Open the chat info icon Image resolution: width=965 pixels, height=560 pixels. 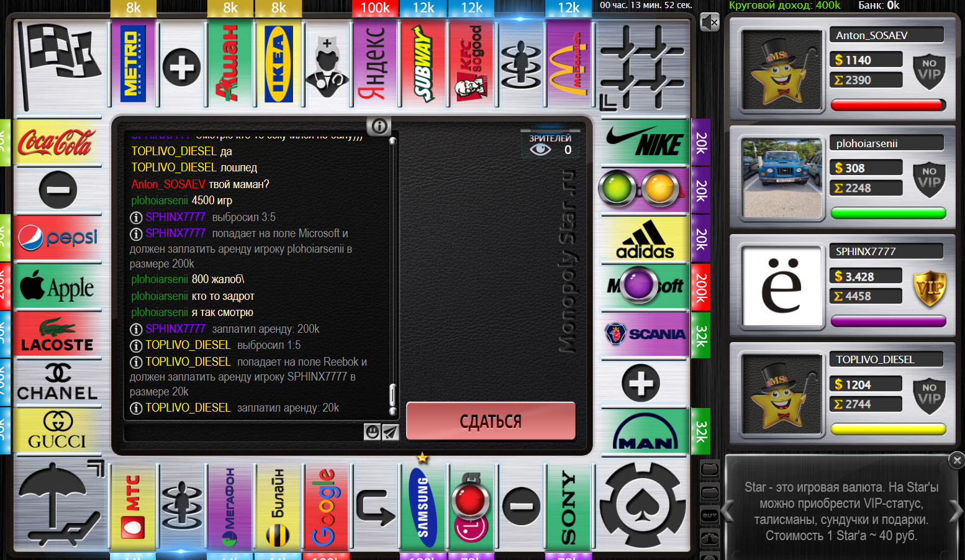point(379,127)
